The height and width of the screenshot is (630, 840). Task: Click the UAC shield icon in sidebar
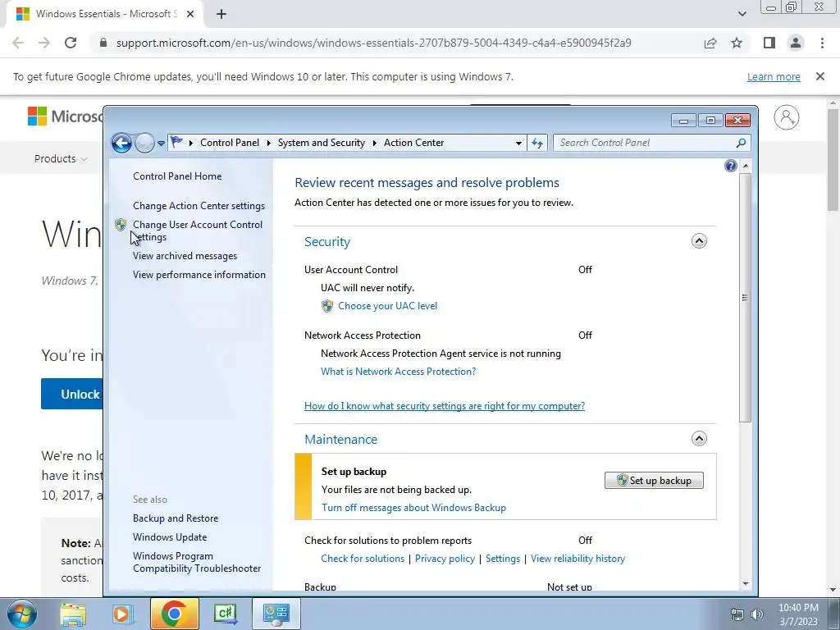121,225
